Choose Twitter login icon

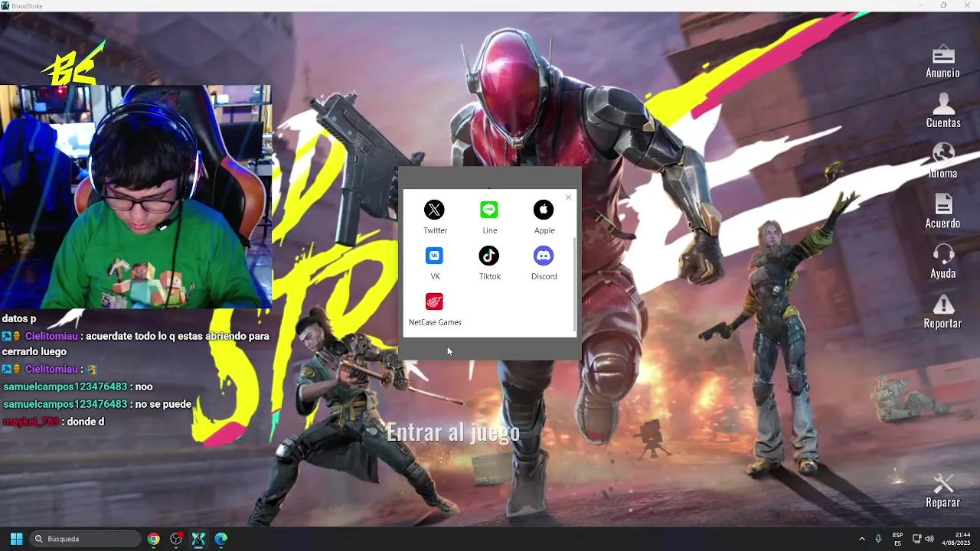(x=435, y=210)
